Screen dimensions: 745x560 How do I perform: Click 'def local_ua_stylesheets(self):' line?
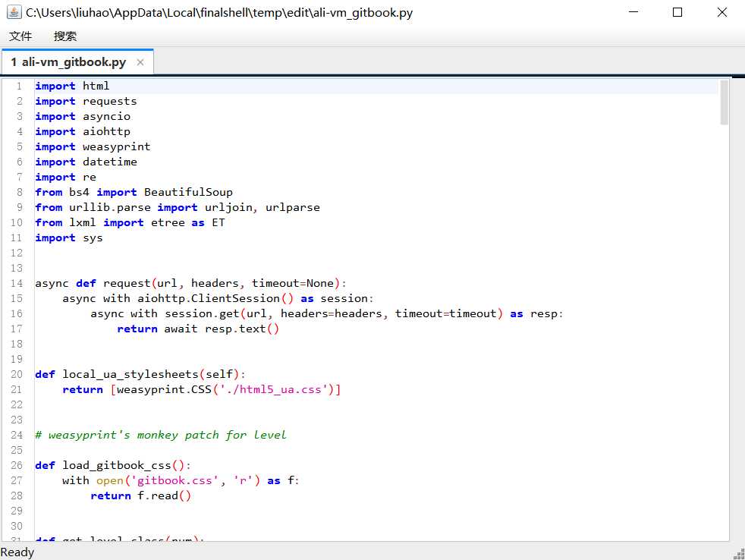[140, 375]
